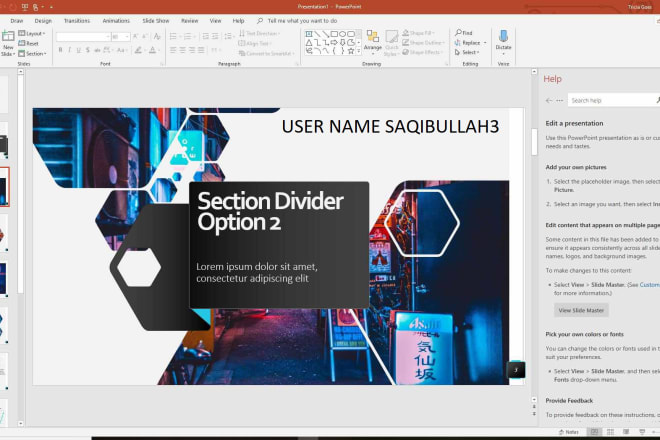Jump to next slide arrow

[534, 414]
